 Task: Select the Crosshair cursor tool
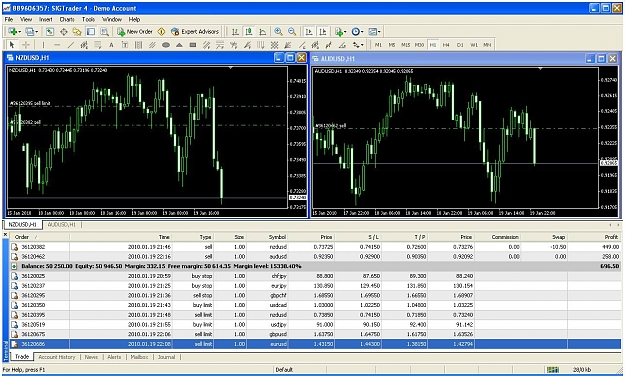pos(26,45)
